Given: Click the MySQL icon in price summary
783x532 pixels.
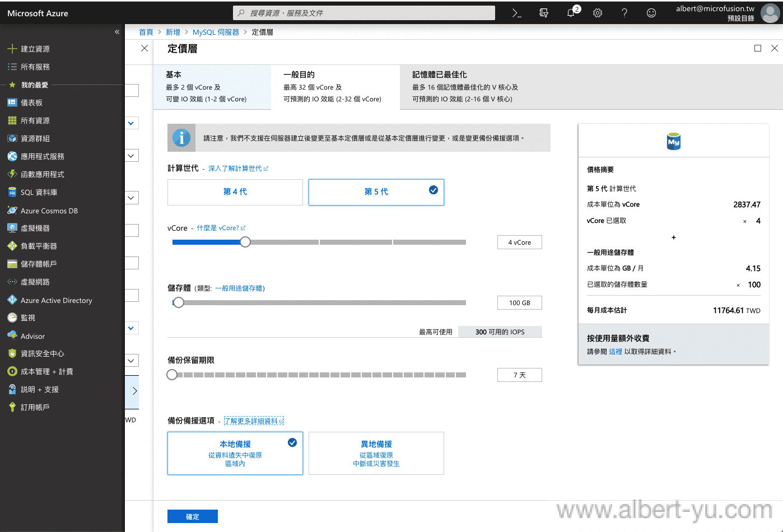Looking at the screenshot, I should pos(674,142).
